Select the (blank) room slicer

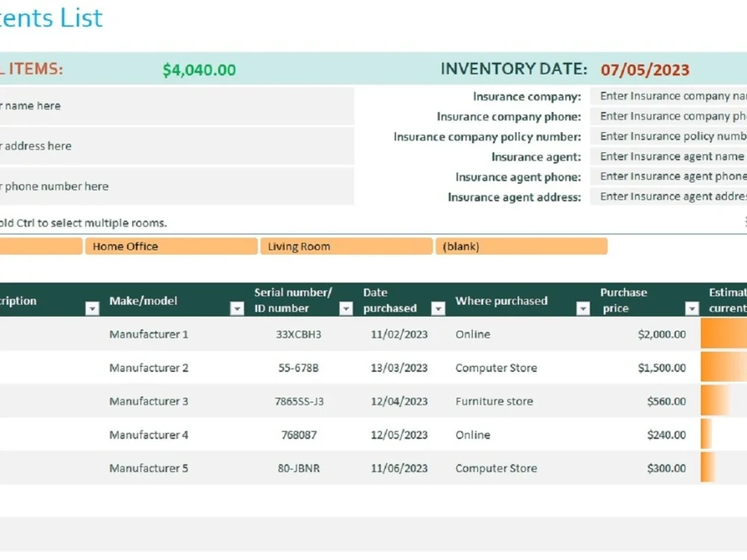(522, 246)
